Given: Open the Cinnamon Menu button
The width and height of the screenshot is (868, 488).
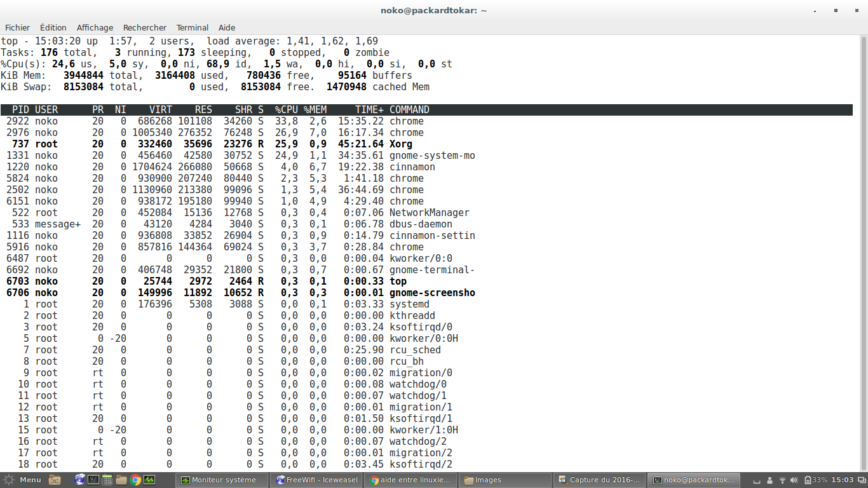Looking at the screenshot, I should pyautogui.click(x=23, y=480).
